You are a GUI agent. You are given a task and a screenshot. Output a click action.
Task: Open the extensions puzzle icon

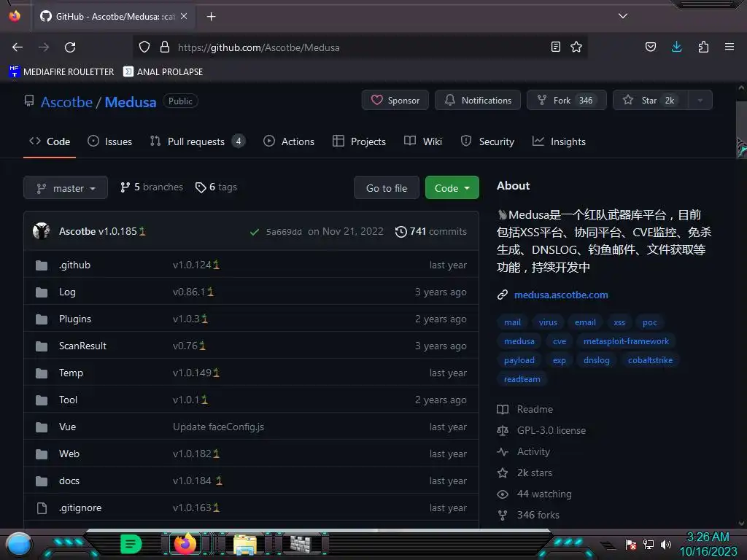tap(703, 47)
